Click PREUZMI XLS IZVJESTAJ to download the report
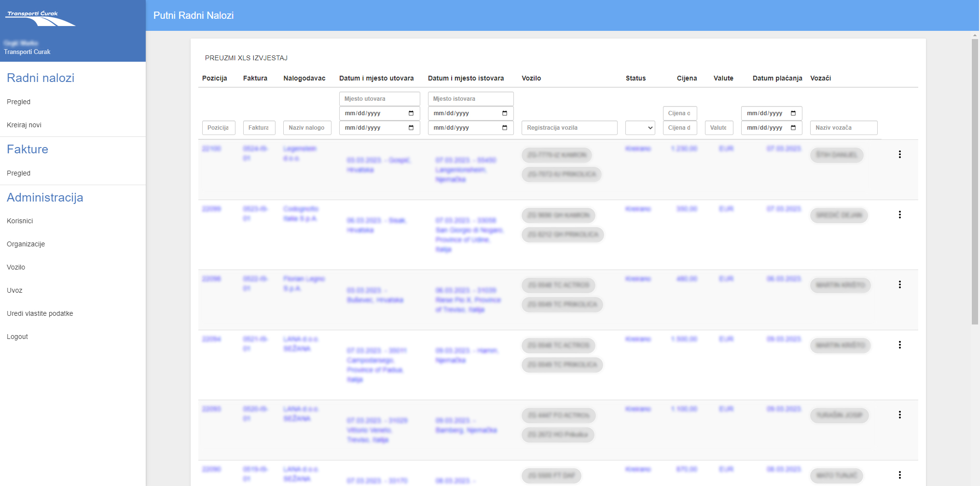 (246, 57)
